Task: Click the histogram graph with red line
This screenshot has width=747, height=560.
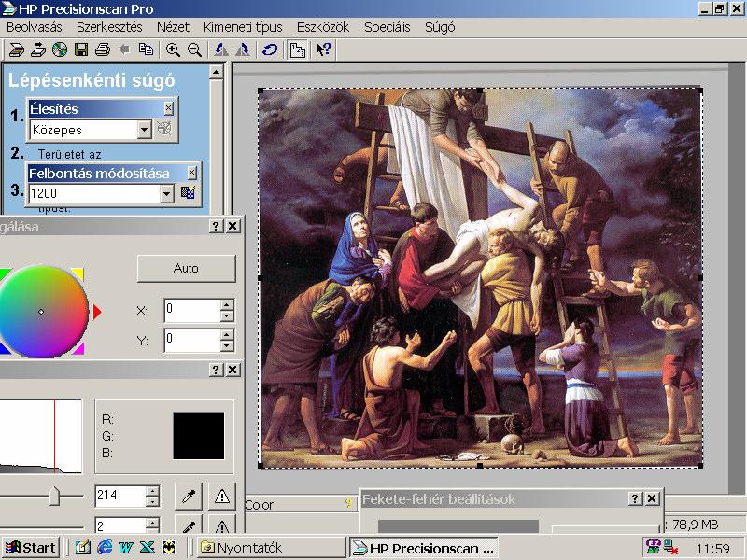Action: [x=41, y=436]
